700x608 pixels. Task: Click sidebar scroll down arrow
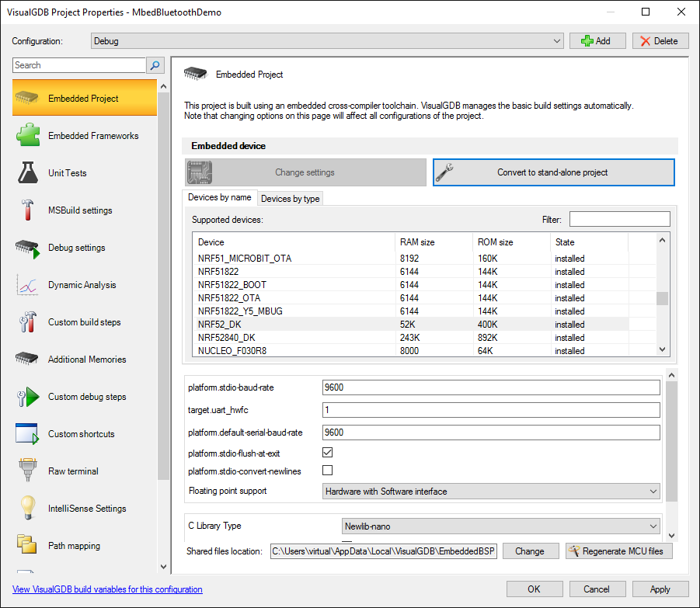(x=163, y=567)
